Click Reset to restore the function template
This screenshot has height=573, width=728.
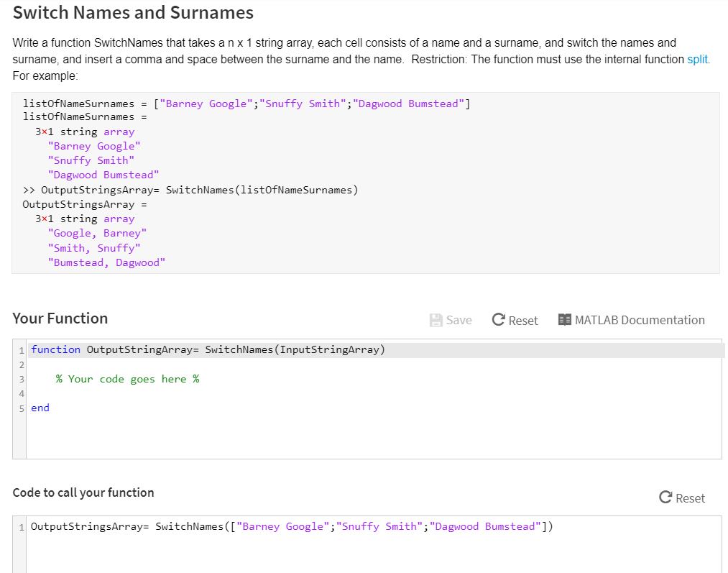(x=521, y=320)
